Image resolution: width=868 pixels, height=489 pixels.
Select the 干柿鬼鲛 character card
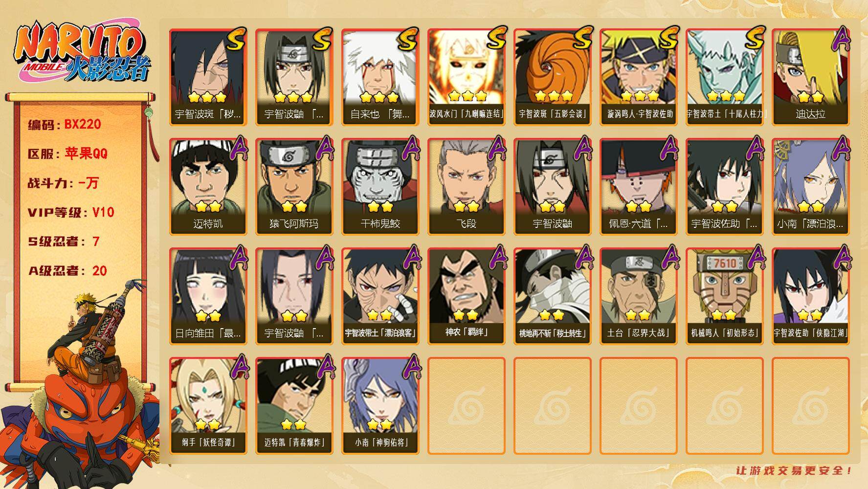380,186
